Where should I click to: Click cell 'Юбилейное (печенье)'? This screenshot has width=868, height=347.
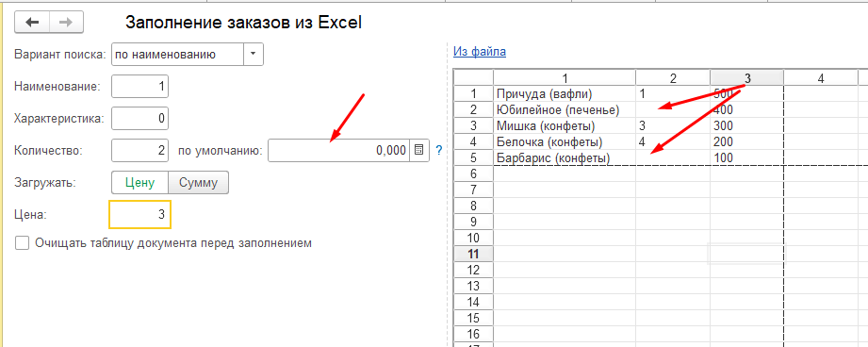coord(565,109)
